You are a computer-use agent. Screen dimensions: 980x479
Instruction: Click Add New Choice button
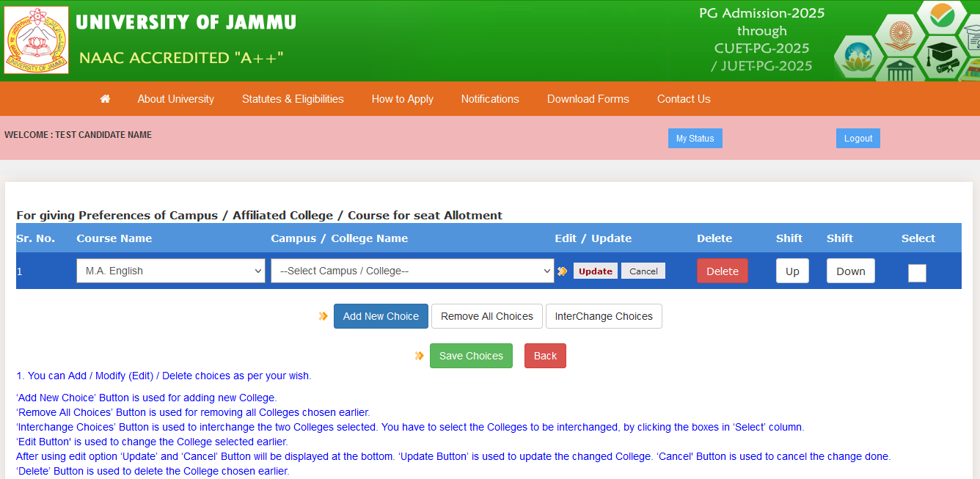pos(381,316)
